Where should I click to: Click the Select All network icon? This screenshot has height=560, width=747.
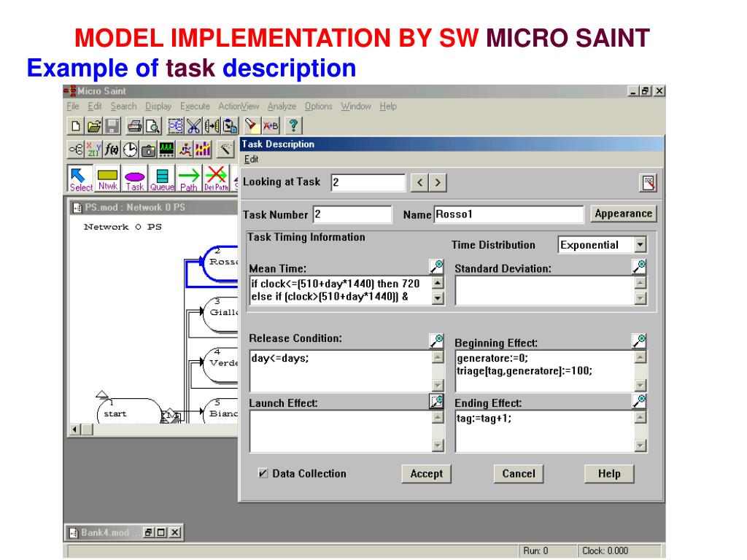point(175,126)
